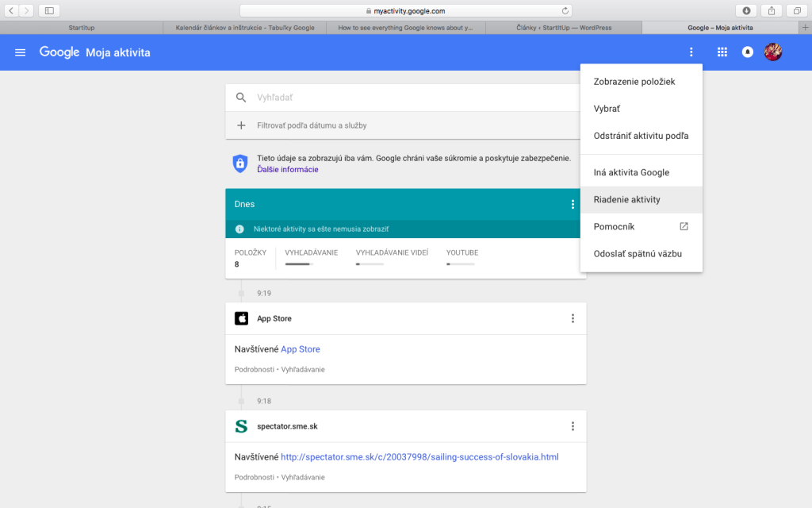Open Riadenie aktivity
The image size is (812, 508).
coord(641,199)
